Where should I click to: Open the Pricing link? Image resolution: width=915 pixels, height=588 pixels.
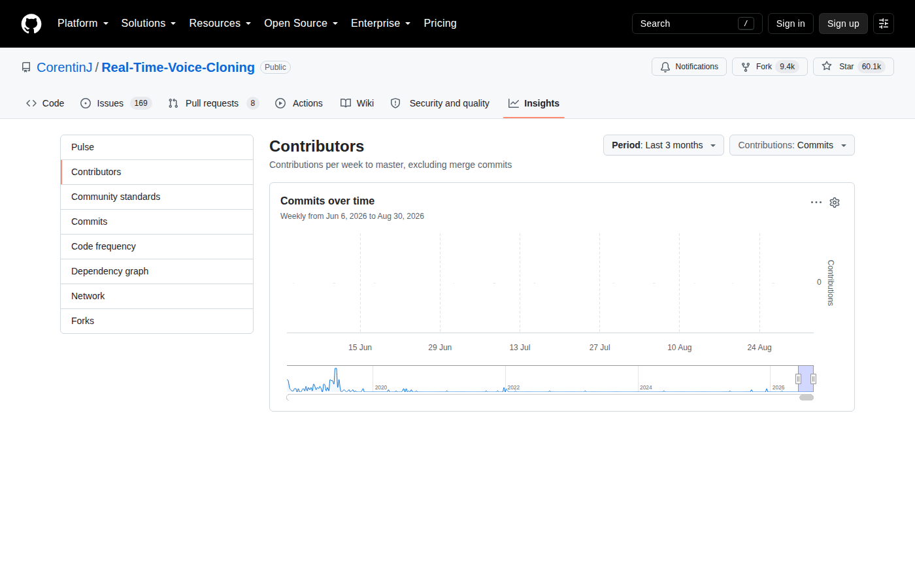440,24
